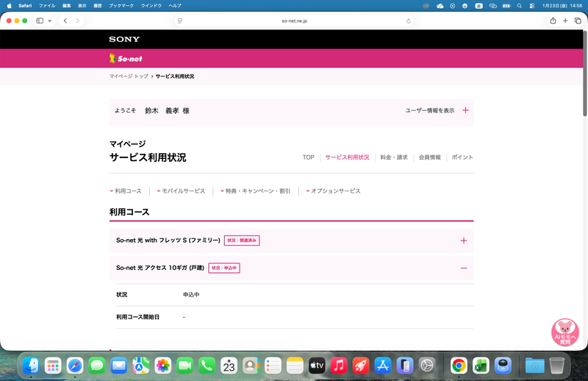Jump to 特典・キャンペーン・割引 anchor link
The width and height of the screenshot is (588, 381).
(x=255, y=191)
